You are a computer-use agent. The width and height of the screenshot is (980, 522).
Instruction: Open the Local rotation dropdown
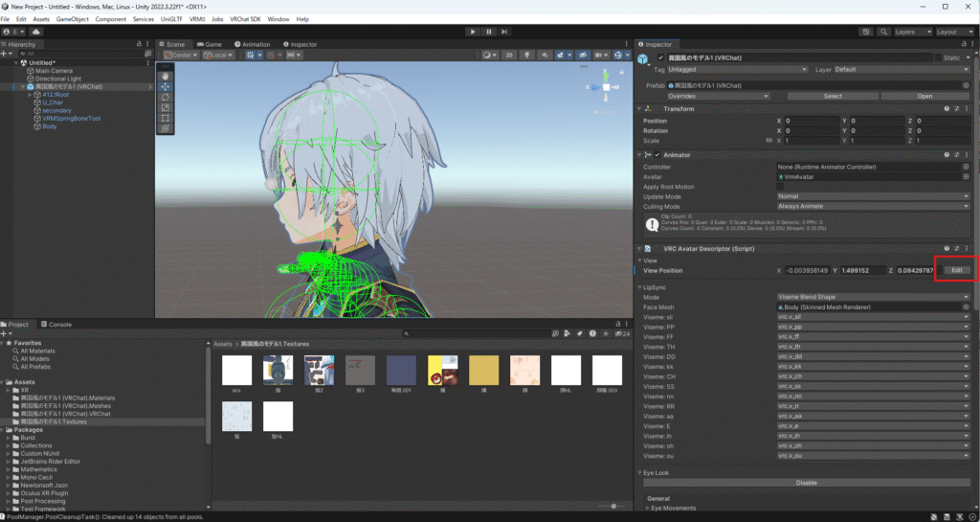pos(218,55)
